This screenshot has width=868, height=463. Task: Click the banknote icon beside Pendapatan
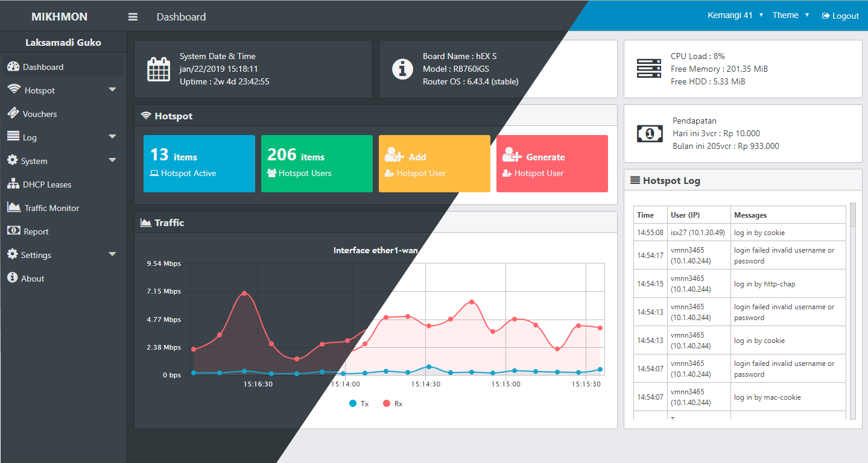[650, 133]
